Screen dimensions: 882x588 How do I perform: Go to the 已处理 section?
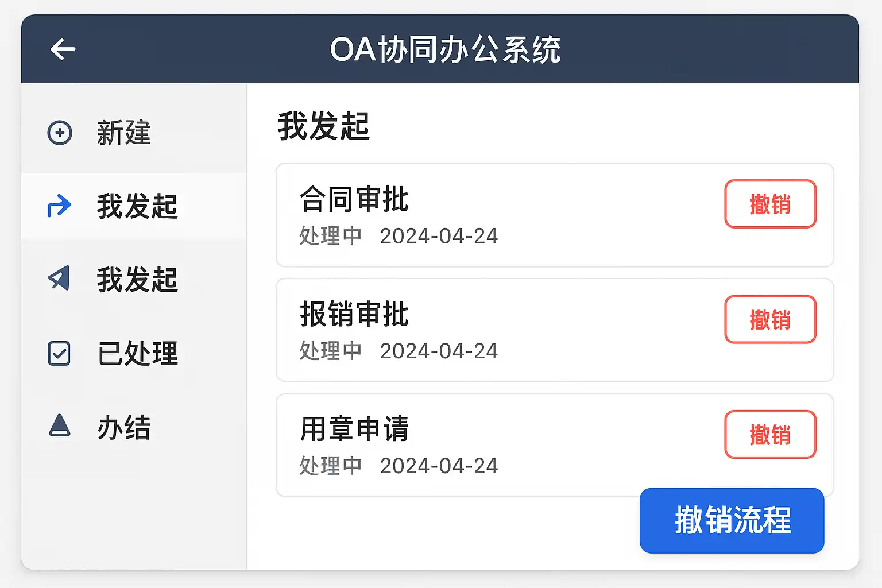click(138, 353)
